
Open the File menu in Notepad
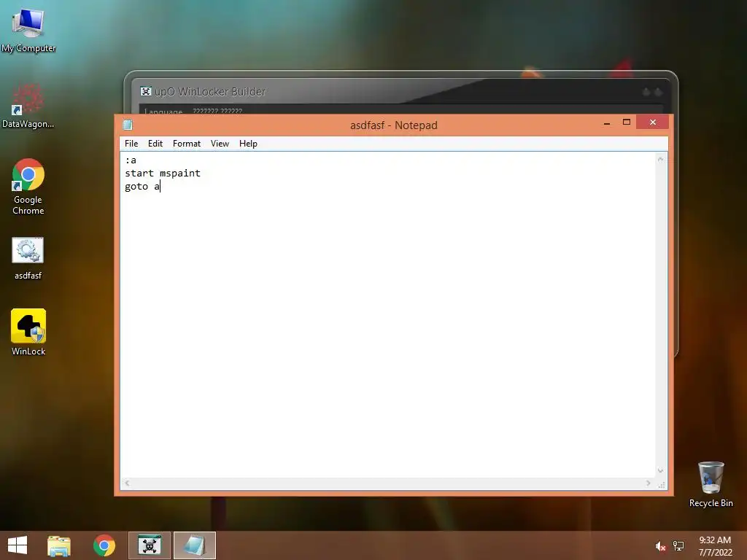131,144
